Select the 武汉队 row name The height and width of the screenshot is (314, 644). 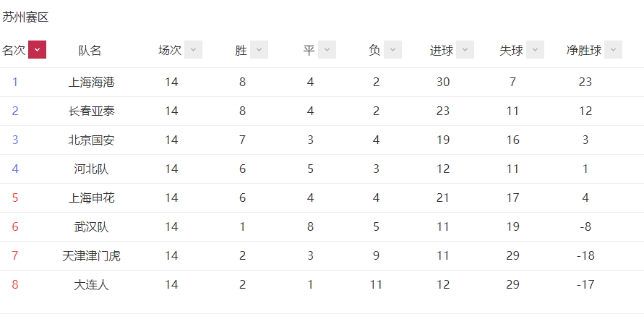91,227
